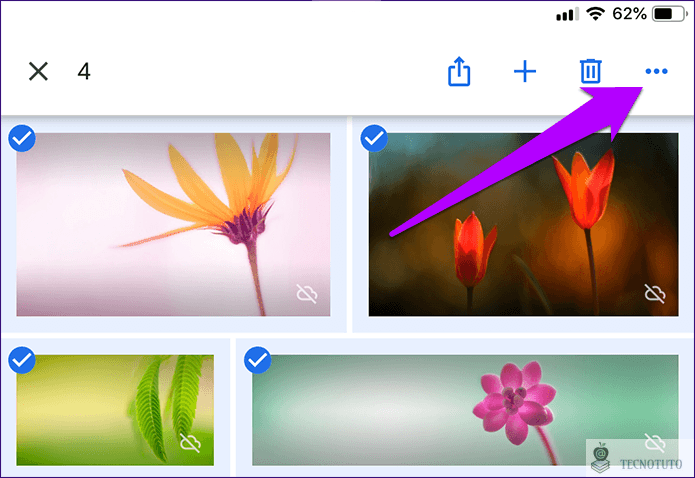Cancel selection with the X icon

pyautogui.click(x=39, y=71)
